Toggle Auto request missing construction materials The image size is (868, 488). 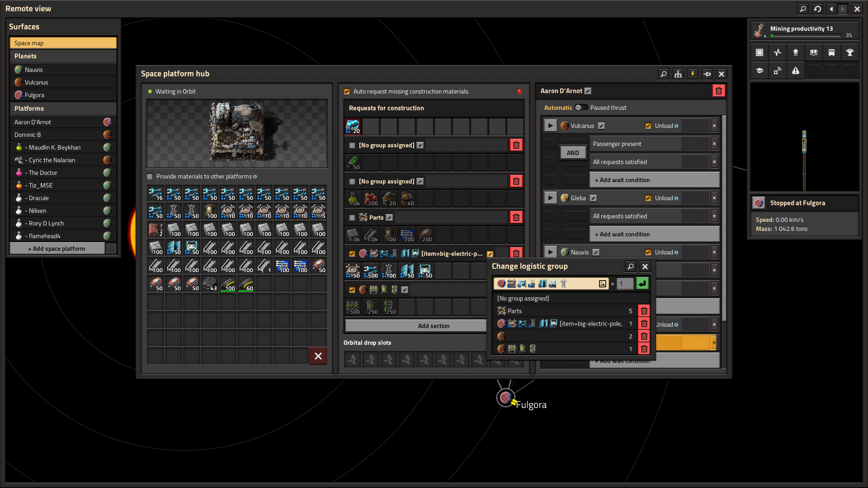pos(347,92)
